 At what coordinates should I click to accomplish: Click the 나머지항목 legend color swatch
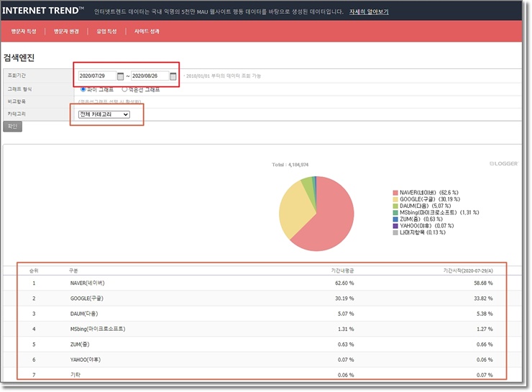click(x=395, y=233)
